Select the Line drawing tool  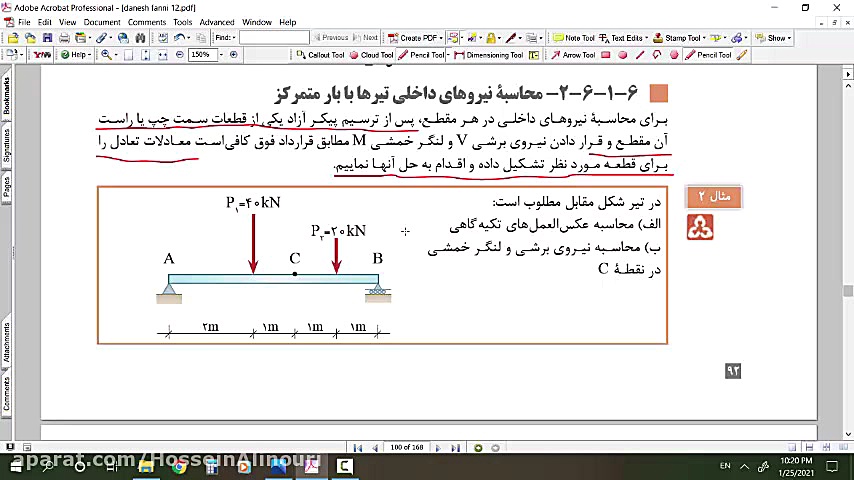click(x=640, y=55)
